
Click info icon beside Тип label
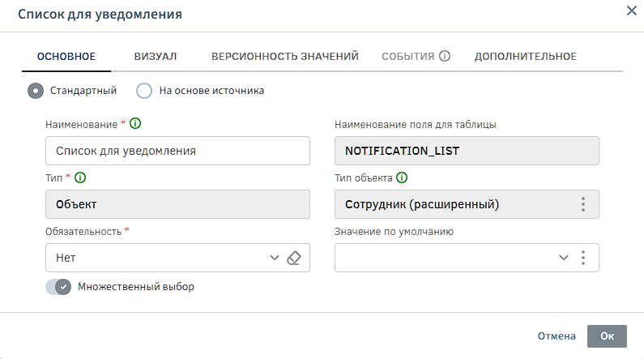click(80, 178)
